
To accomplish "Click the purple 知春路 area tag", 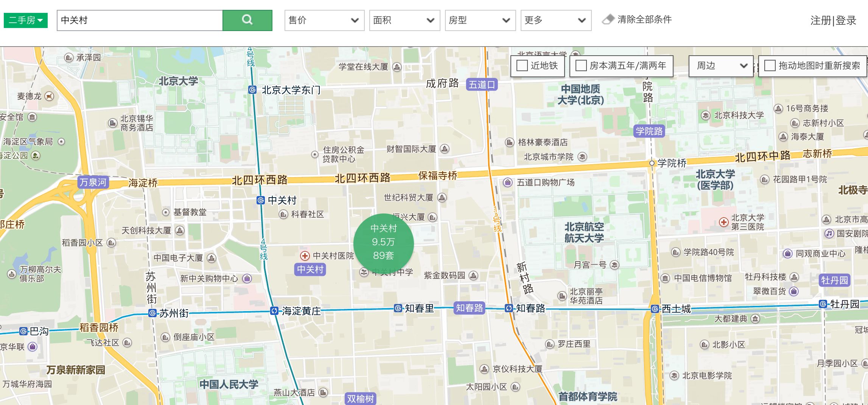I will (470, 308).
